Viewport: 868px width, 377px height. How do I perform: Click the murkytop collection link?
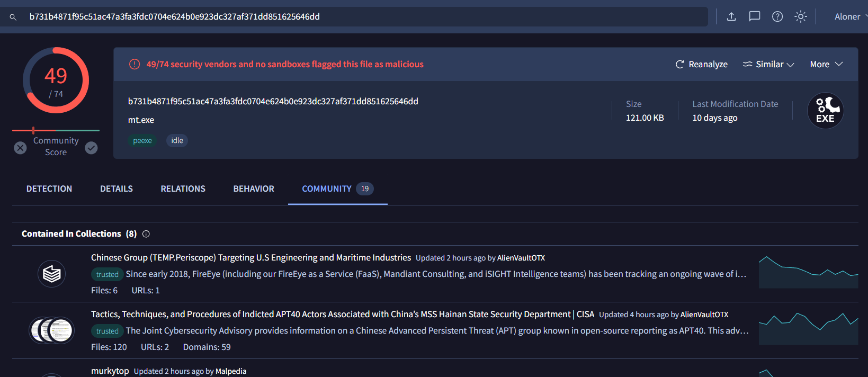click(110, 371)
